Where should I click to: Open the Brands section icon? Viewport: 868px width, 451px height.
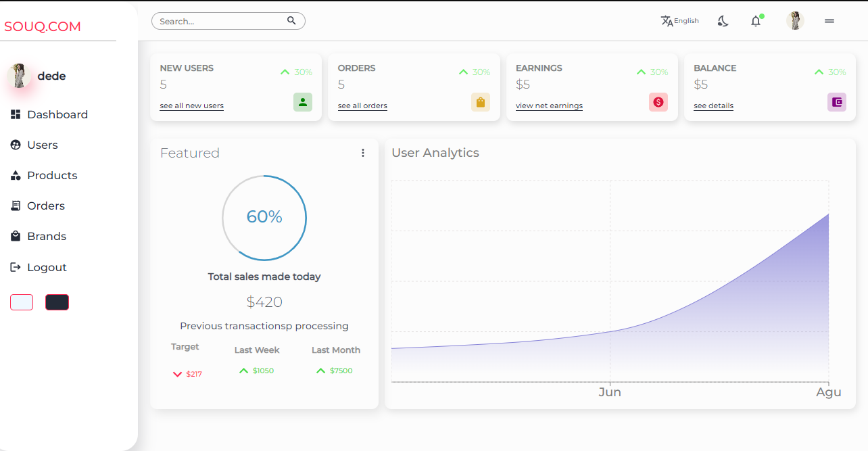click(15, 236)
